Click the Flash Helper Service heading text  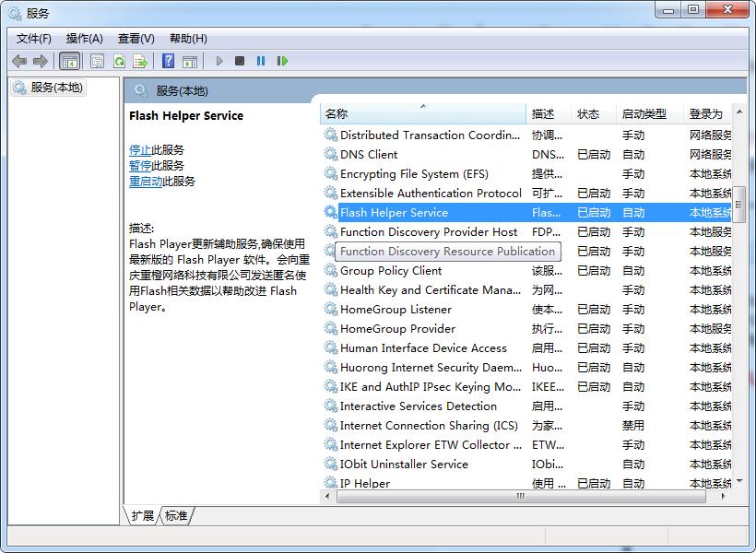(x=186, y=116)
